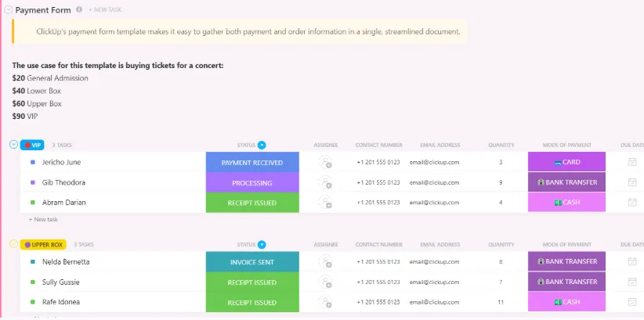Click the status square of Jericho June
Screen dimensions: 644x320
point(33,162)
